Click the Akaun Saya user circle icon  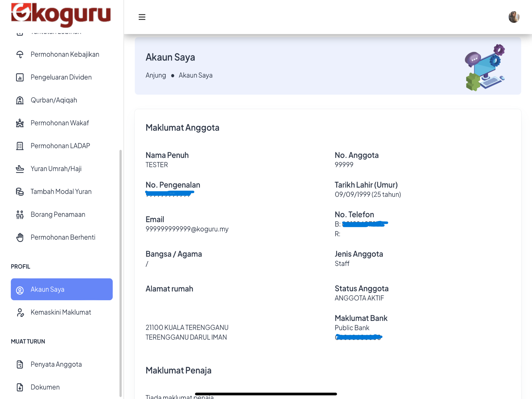20,290
